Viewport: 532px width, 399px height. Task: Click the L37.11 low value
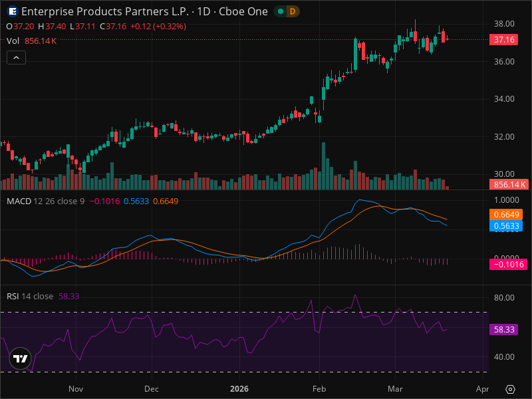click(x=82, y=27)
